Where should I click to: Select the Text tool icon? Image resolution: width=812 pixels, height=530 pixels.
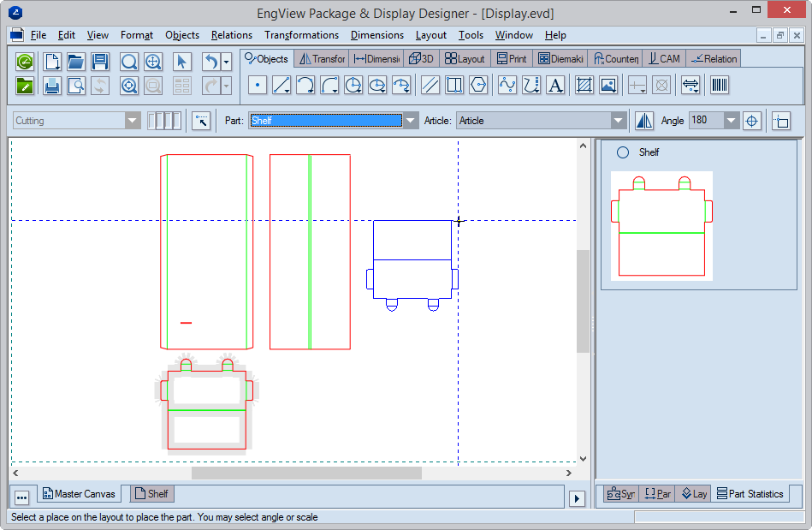[555, 86]
